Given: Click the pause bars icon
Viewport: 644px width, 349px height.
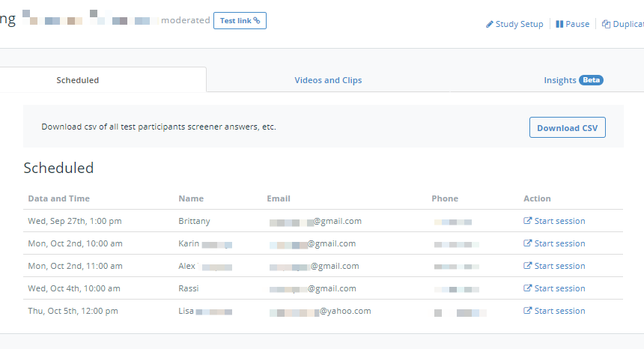Looking at the screenshot, I should tap(559, 24).
